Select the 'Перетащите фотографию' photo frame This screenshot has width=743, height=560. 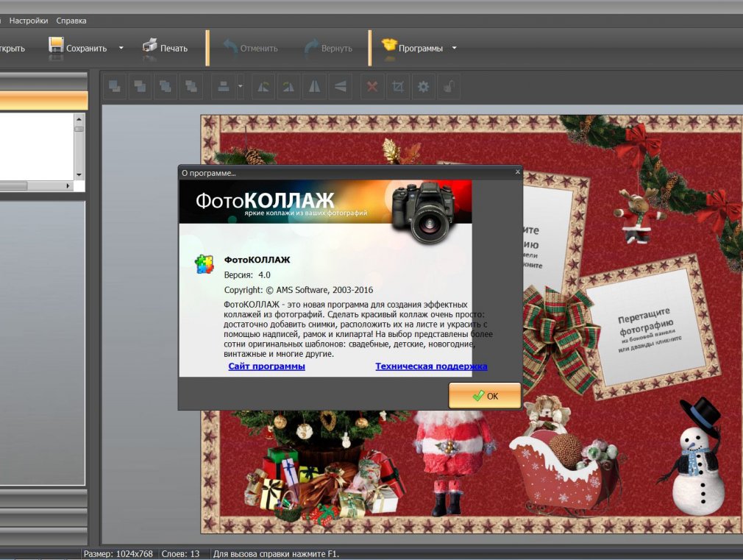(649, 328)
